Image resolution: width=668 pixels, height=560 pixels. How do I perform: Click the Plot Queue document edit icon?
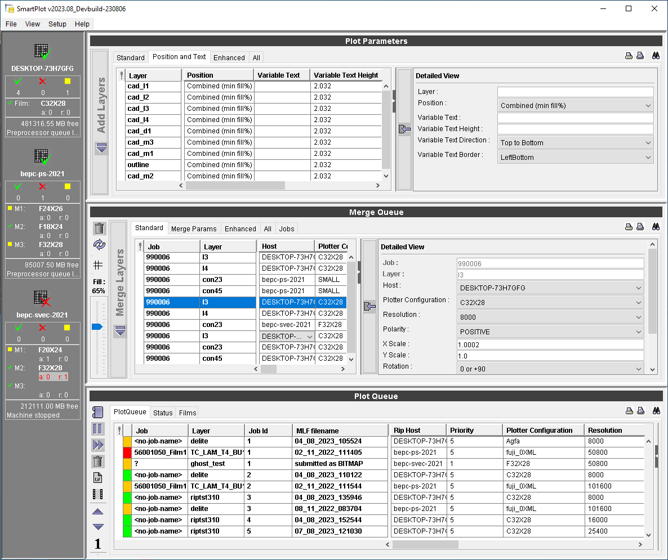98,478
